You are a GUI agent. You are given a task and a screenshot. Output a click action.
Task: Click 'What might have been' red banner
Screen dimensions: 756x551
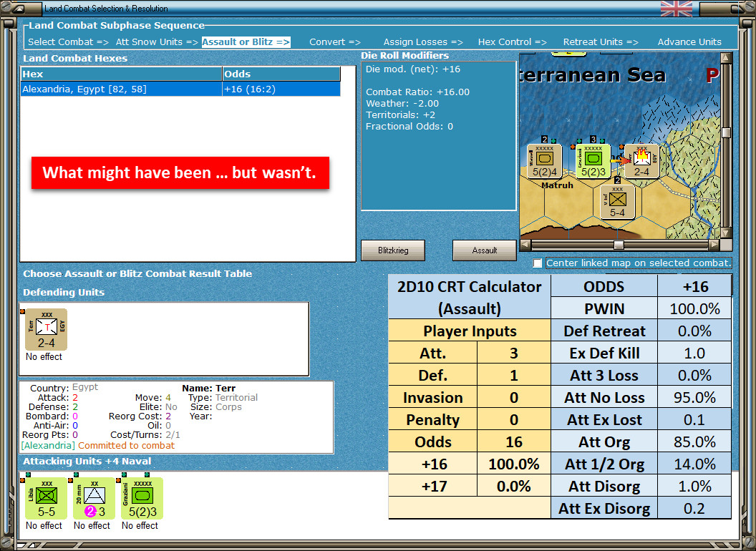tap(180, 172)
